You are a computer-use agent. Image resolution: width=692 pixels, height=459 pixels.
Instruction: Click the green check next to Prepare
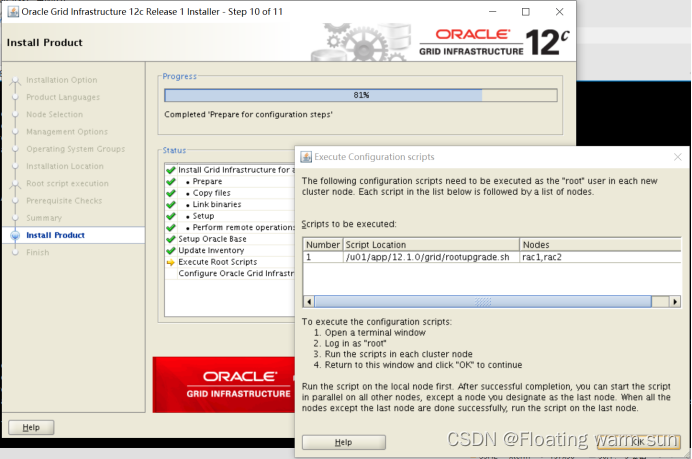pyautogui.click(x=171, y=181)
